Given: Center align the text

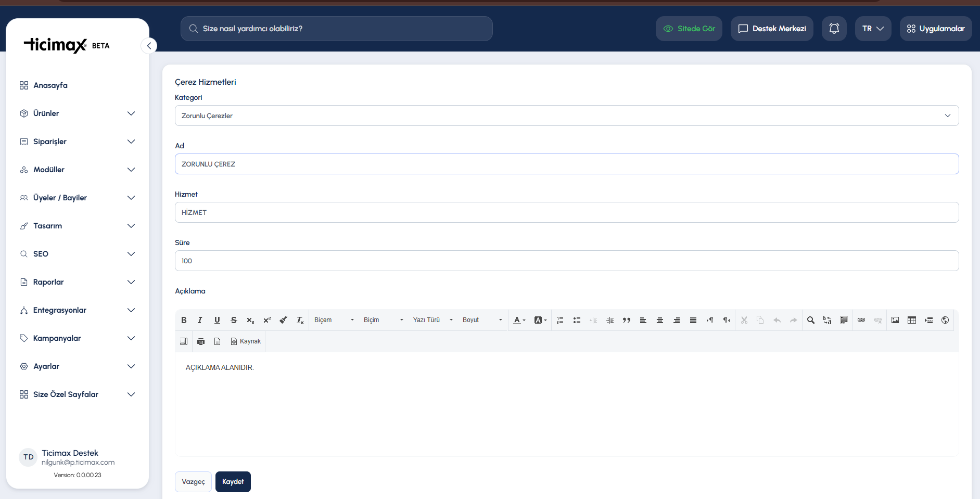Looking at the screenshot, I should pos(660,320).
